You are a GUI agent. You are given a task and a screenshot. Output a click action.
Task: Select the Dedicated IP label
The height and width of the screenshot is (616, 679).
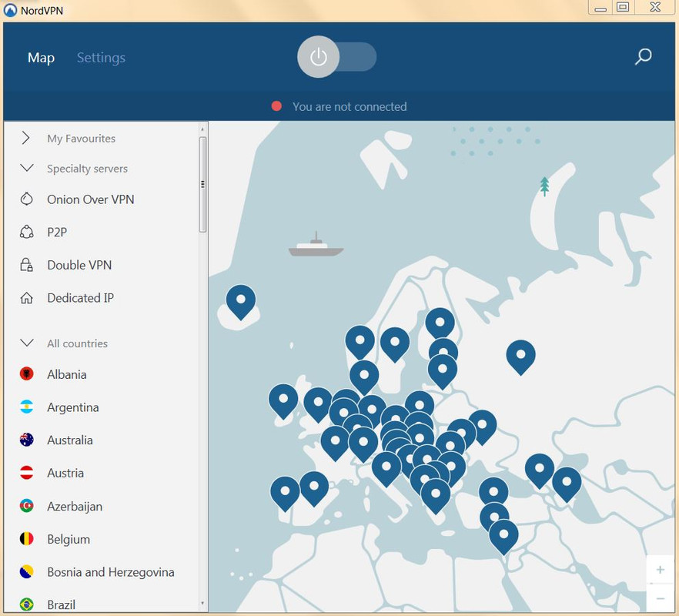coord(81,298)
